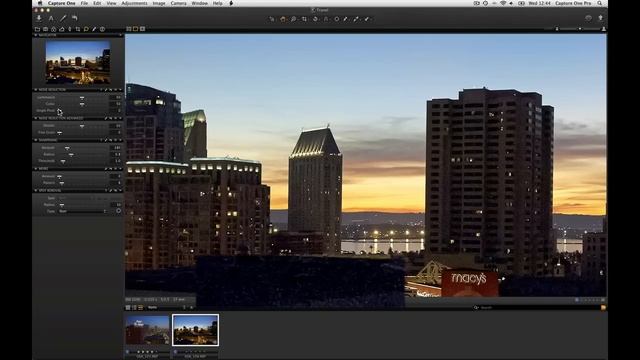Choose the Spot removal circle cursor tool

point(336,19)
